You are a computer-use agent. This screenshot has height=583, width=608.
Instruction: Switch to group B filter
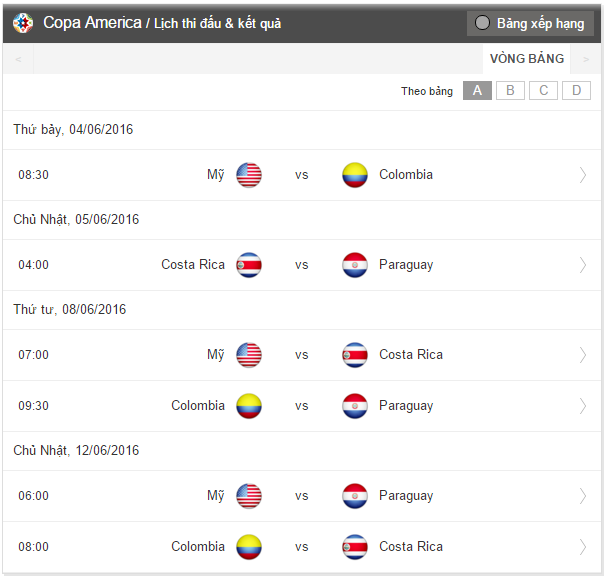510,91
